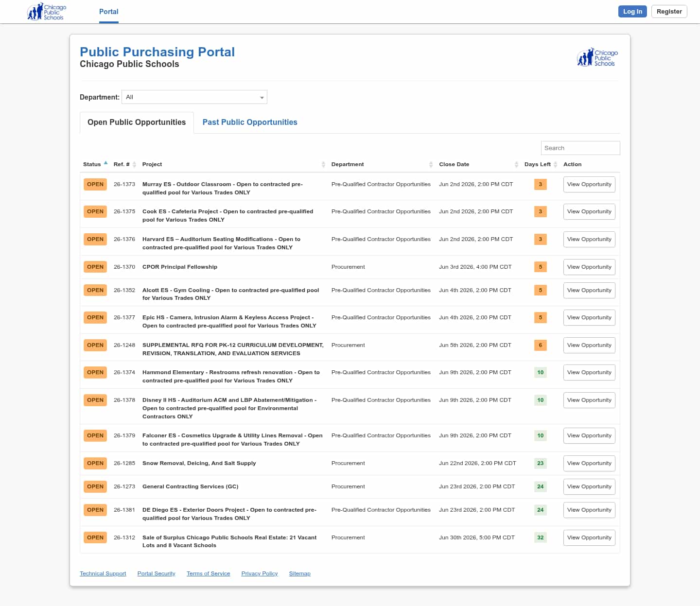
Task: View Opportunity for DE Diego ES Exterior Doors
Action: click(x=589, y=510)
